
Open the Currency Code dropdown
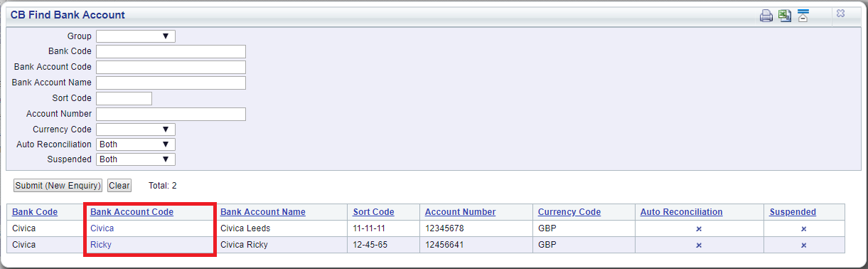click(136, 130)
